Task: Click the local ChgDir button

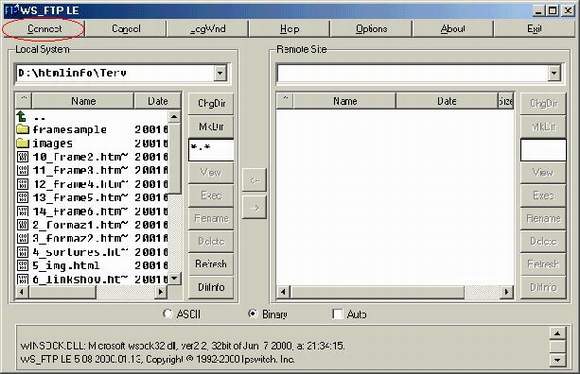Action: [x=211, y=103]
